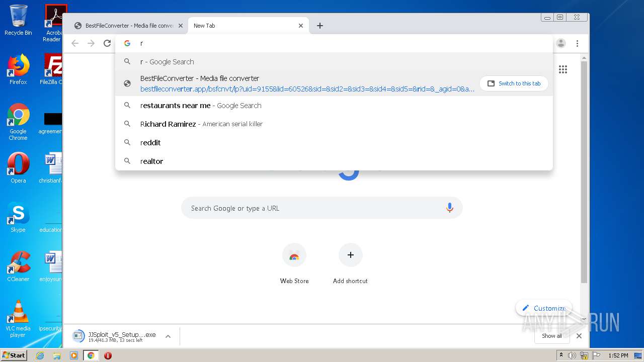Close the New Tab tab

pyautogui.click(x=301, y=26)
